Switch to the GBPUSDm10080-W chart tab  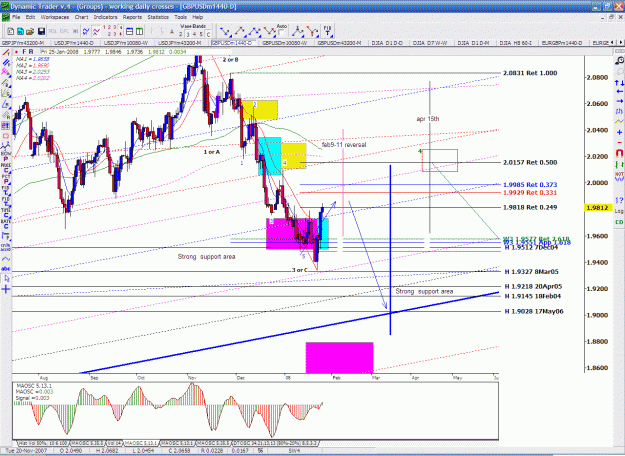tap(285, 43)
